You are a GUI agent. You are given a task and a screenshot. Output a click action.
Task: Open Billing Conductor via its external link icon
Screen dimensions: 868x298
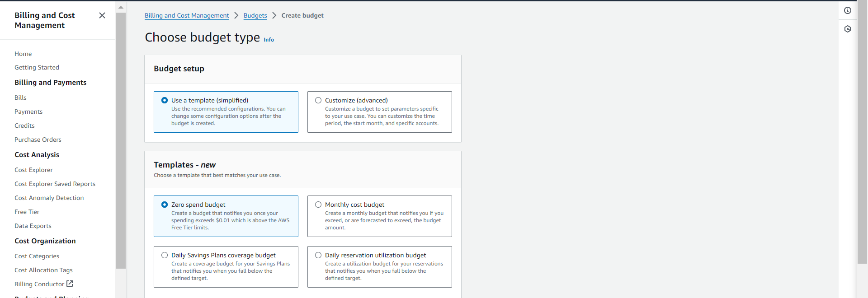tap(70, 284)
